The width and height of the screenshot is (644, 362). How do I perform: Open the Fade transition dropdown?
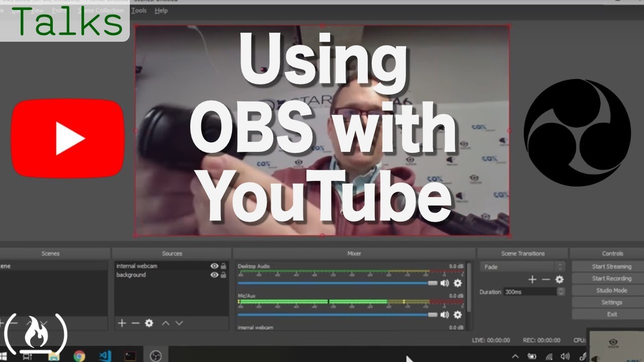pyautogui.click(x=522, y=267)
